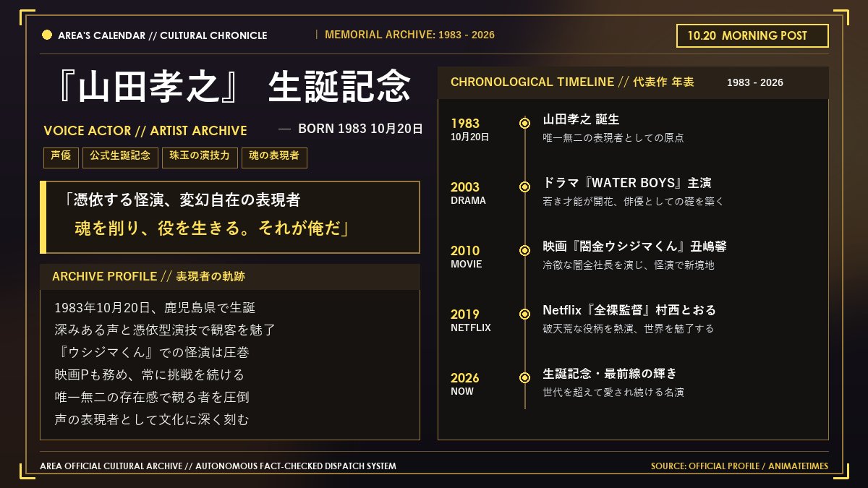Screen dimensions: 868x488
Task: Click the NETFLIX label under 2019
Action: [x=471, y=328]
